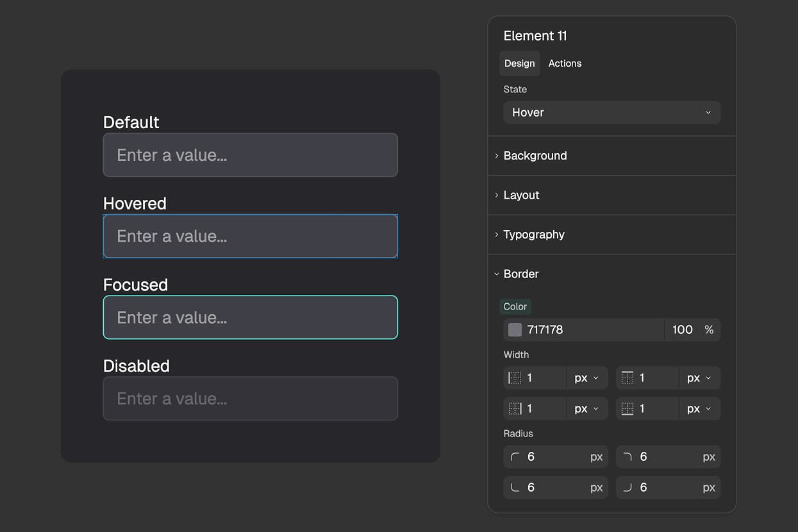Click the top-left radius corner icon

coord(513,456)
